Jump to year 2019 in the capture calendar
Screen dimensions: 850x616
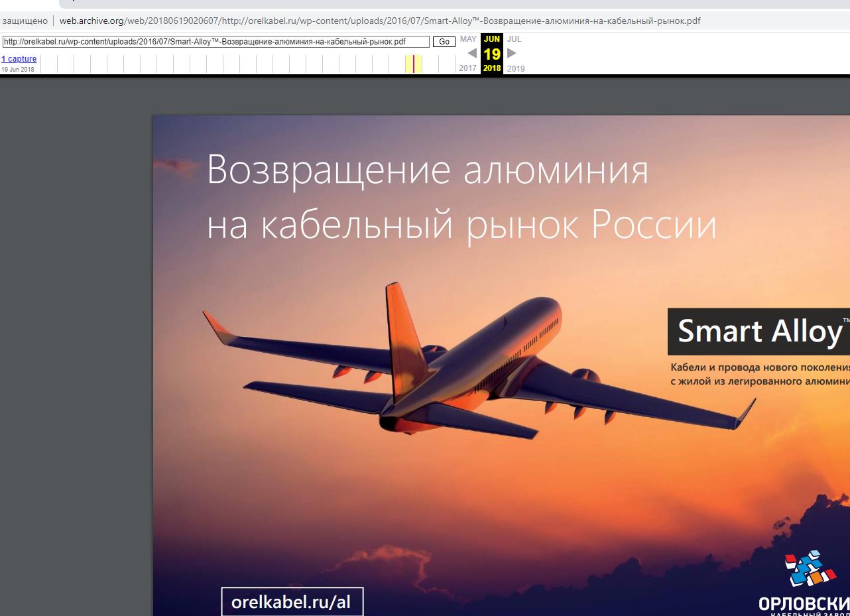515,68
